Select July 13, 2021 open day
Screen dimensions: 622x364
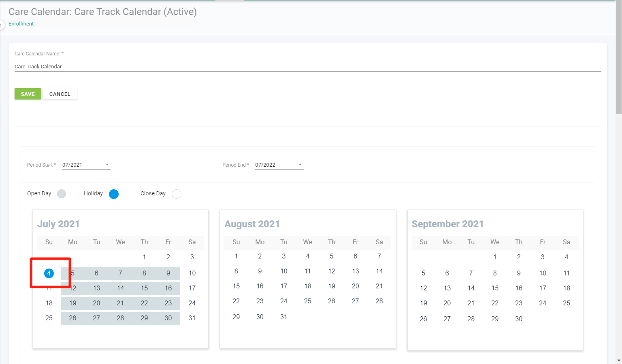96,288
